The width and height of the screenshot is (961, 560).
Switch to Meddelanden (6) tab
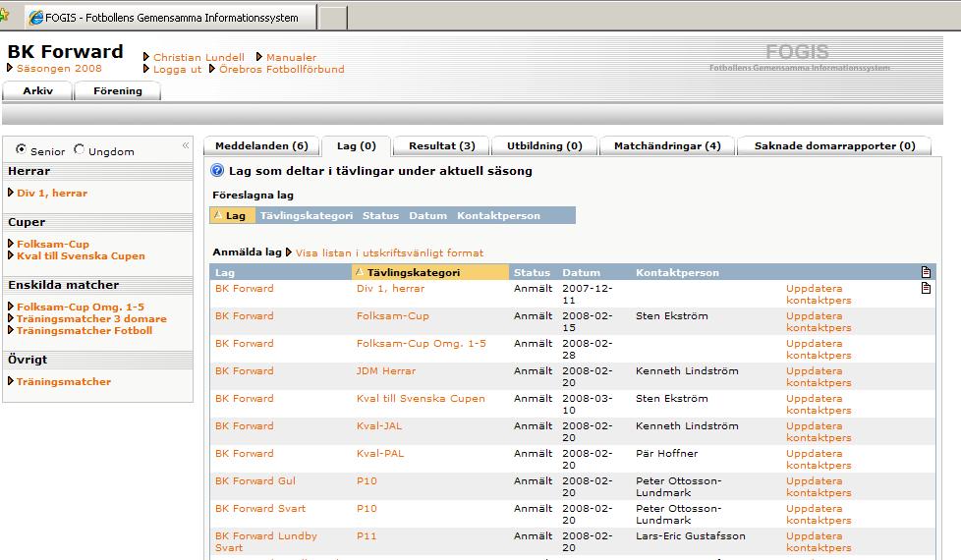pos(261,145)
